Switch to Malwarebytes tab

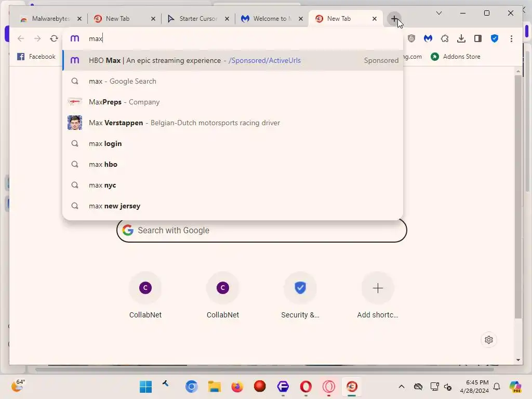click(51, 19)
